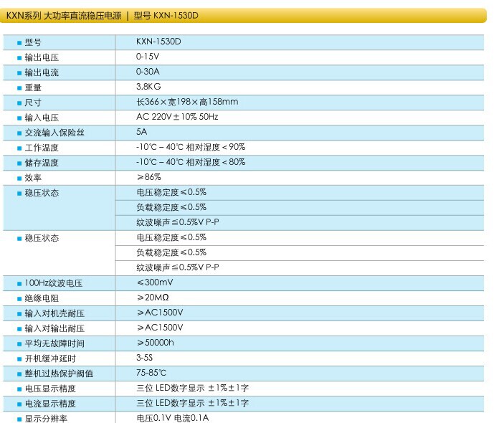Select the '型号' row label

(x=33, y=42)
